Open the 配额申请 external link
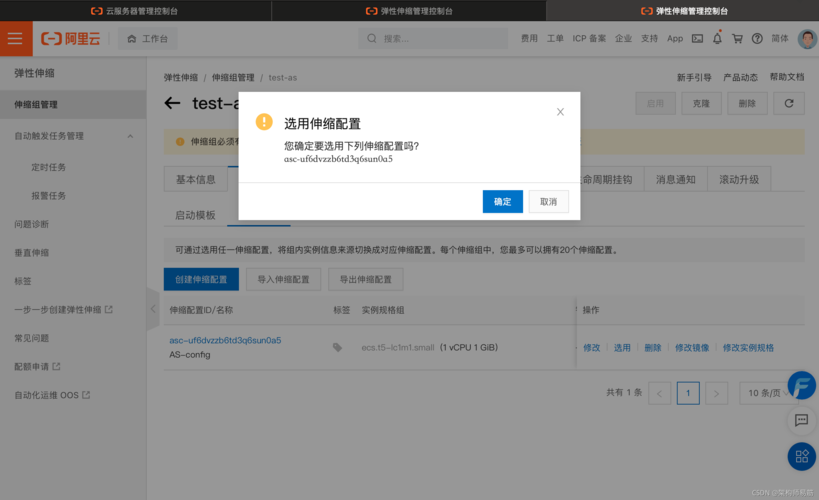The image size is (819, 500). pos(37,366)
